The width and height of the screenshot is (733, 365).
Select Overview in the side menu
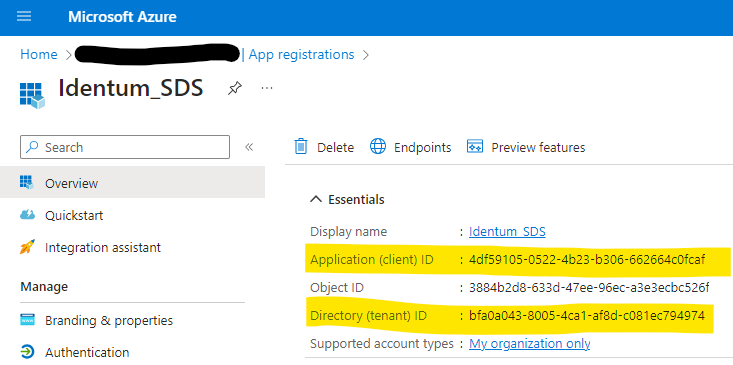click(132, 183)
